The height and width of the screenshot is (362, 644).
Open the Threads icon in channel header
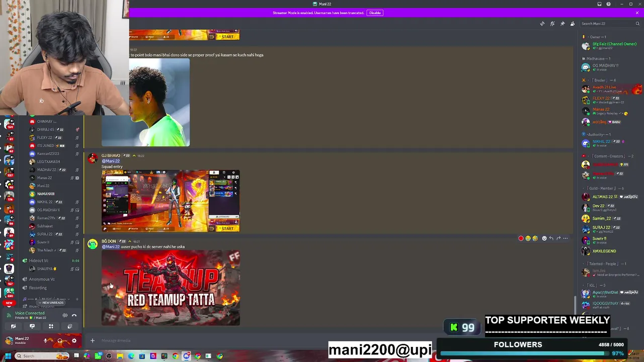(x=542, y=24)
